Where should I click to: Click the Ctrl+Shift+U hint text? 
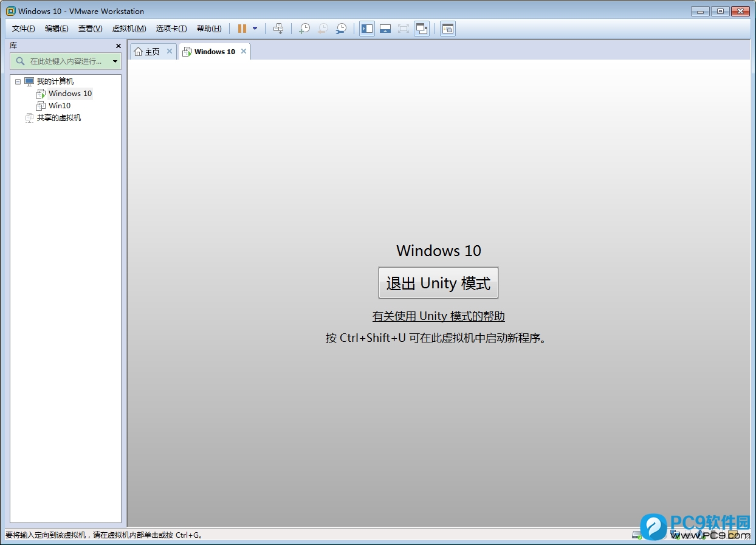tap(438, 338)
